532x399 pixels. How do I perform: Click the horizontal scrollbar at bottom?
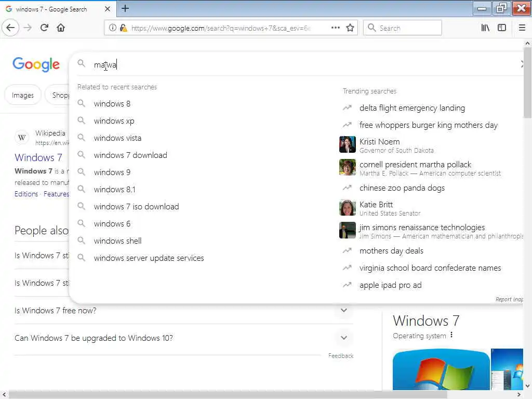[x=228, y=395]
